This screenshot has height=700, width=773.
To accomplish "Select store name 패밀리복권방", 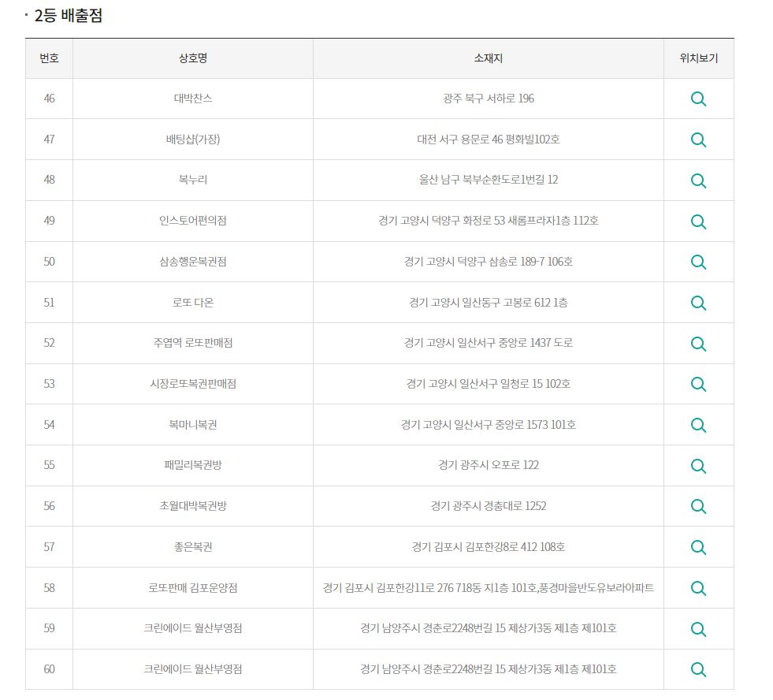I will pos(193,465).
